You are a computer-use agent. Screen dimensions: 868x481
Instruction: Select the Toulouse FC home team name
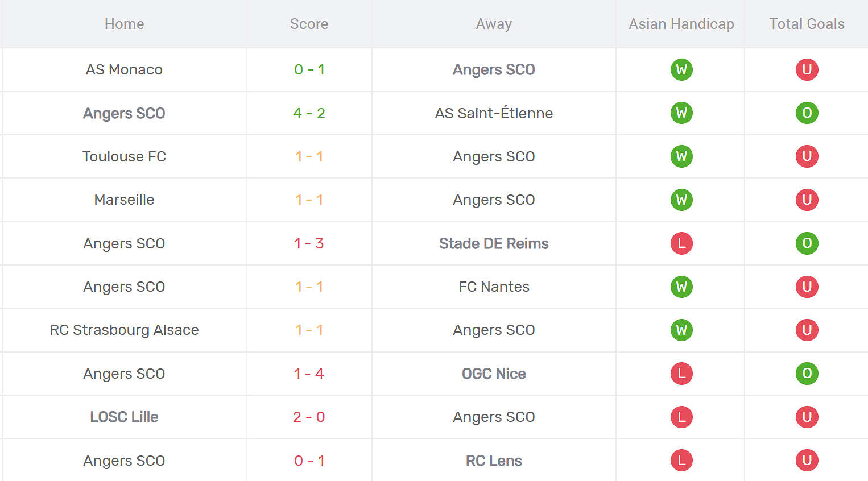tap(124, 156)
